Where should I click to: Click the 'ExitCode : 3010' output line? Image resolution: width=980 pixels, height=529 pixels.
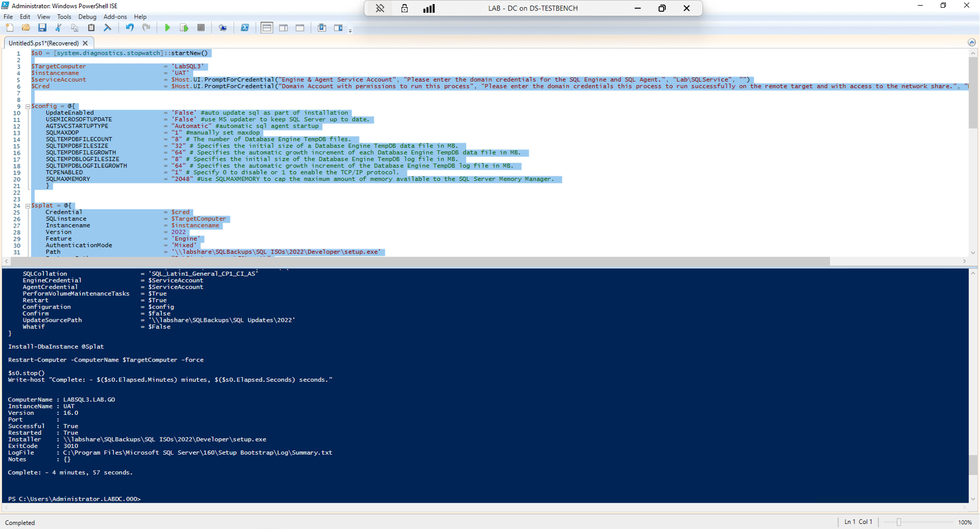[43, 446]
